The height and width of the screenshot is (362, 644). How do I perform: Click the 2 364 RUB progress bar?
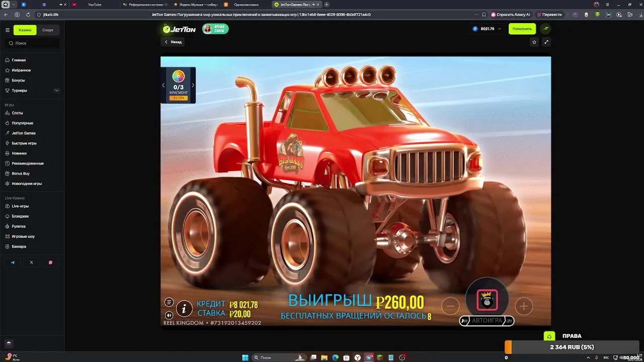(x=572, y=347)
